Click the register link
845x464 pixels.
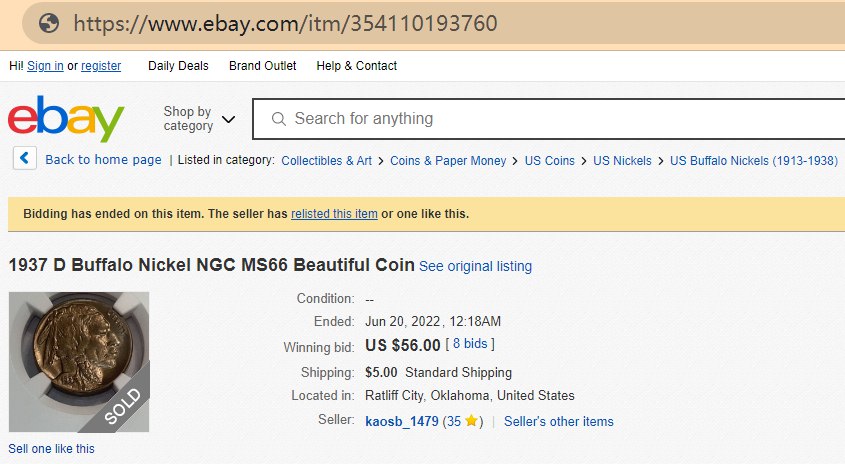click(x=101, y=66)
